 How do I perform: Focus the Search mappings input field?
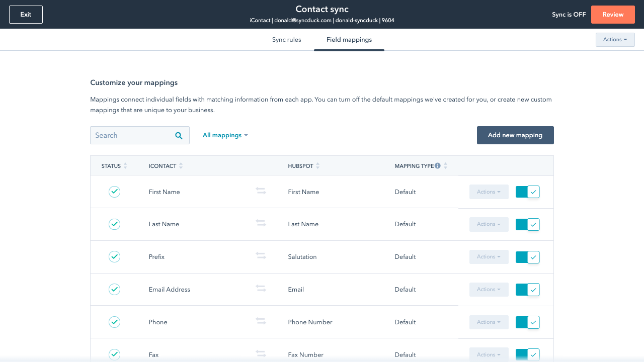(132, 135)
